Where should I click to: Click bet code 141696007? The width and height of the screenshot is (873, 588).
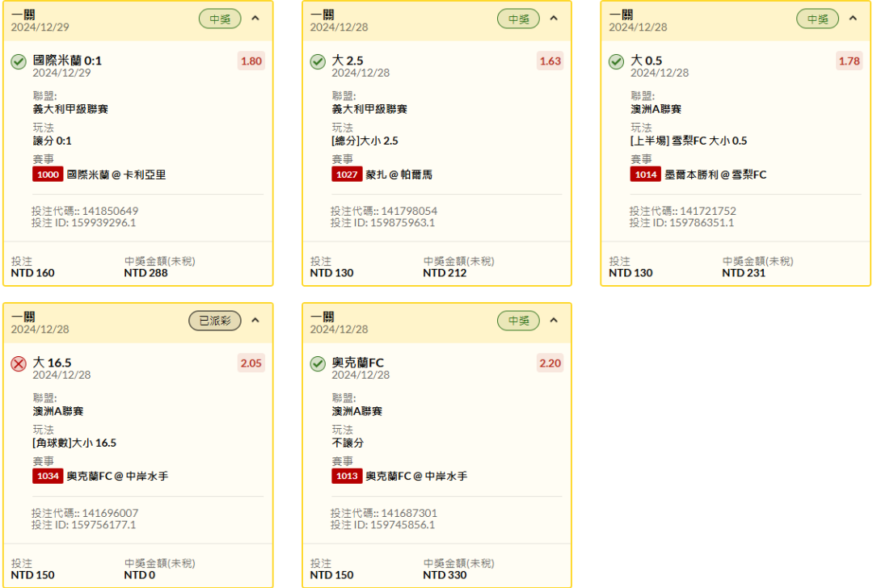[x=110, y=513]
